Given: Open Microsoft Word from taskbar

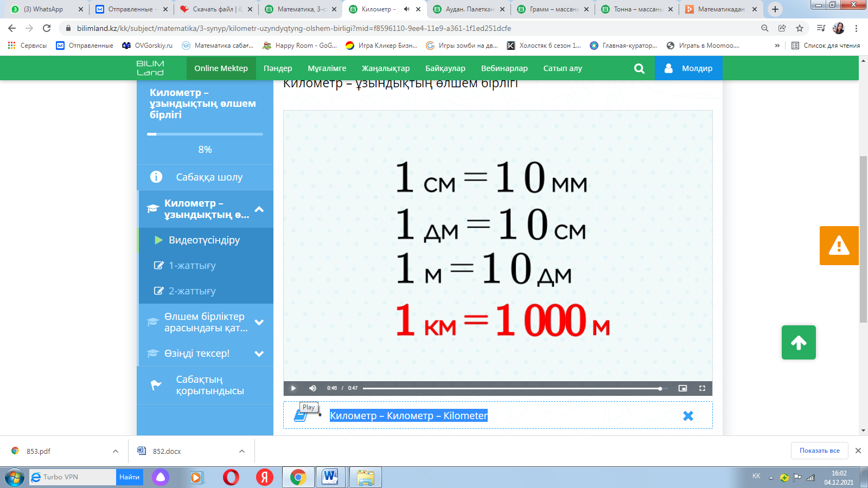Looking at the screenshot, I should [330, 477].
